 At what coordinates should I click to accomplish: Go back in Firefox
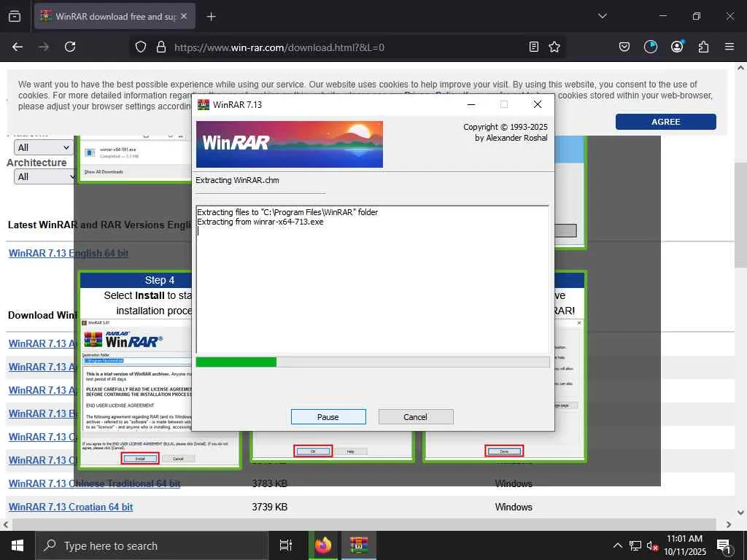pyautogui.click(x=18, y=47)
